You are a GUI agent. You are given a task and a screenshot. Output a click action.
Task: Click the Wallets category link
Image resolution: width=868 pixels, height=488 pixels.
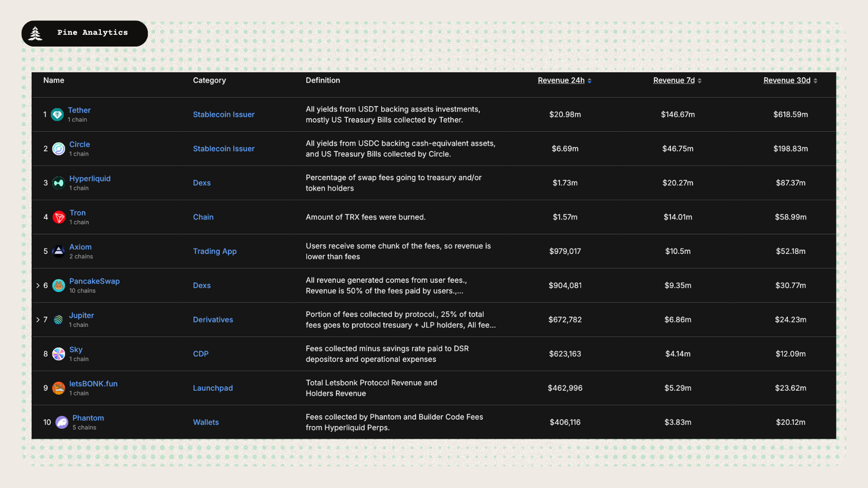pos(206,422)
